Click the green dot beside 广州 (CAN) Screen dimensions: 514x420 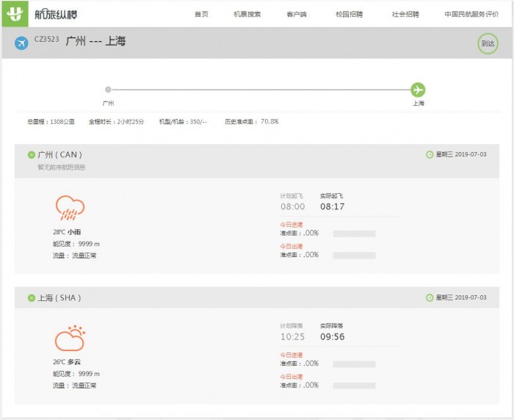[31, 155]
